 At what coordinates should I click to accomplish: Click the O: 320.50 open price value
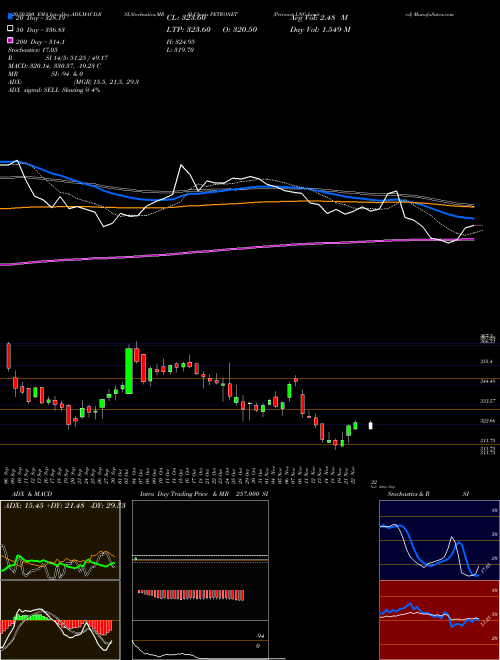[239, 29]
